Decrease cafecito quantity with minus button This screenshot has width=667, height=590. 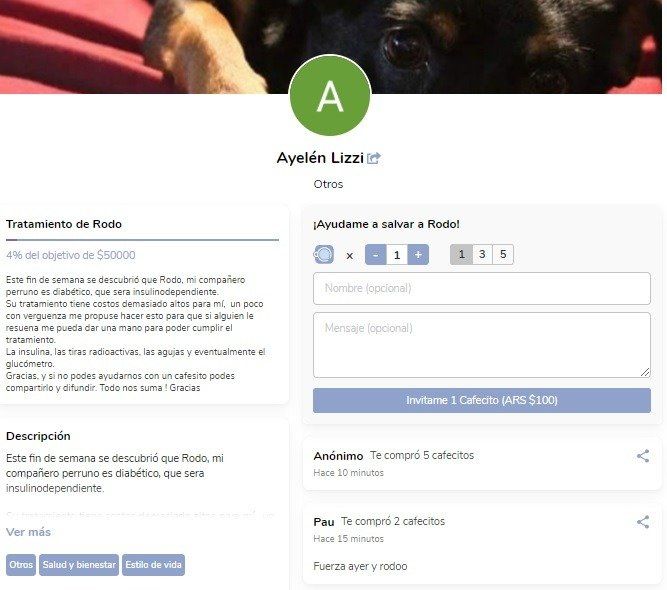[x=376, y=254]
